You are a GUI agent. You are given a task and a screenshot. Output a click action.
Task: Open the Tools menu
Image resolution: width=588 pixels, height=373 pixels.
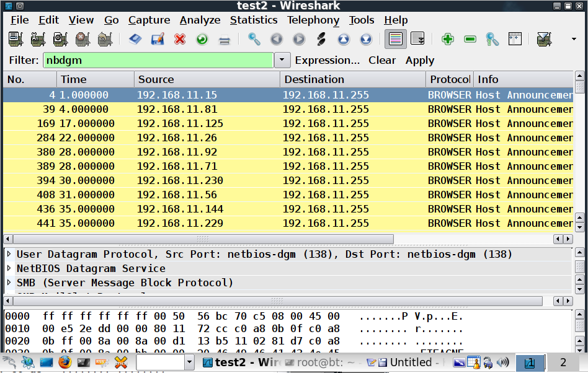coord(362,20)
